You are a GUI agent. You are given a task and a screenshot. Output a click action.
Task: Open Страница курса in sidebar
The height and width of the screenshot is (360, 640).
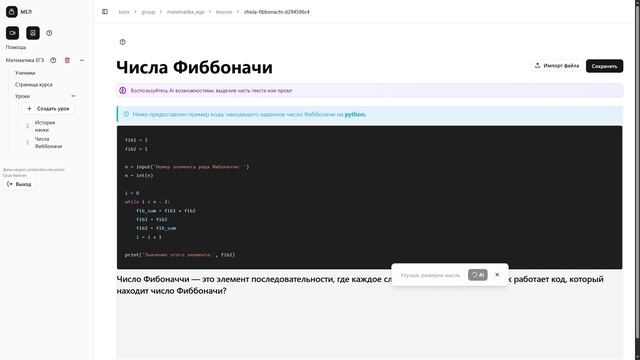(34, 85)
